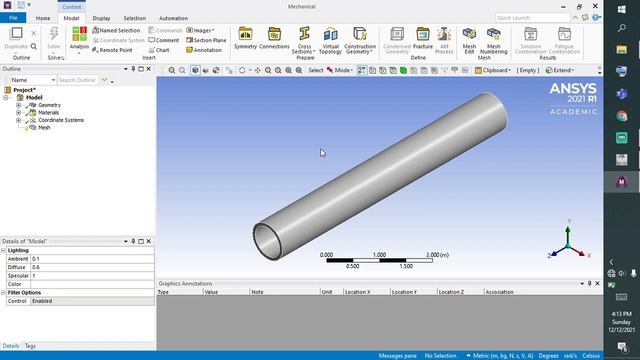Viewport: 640px width, 360px height.
Task: Open the File menu
Action: (x=13, y=18)
